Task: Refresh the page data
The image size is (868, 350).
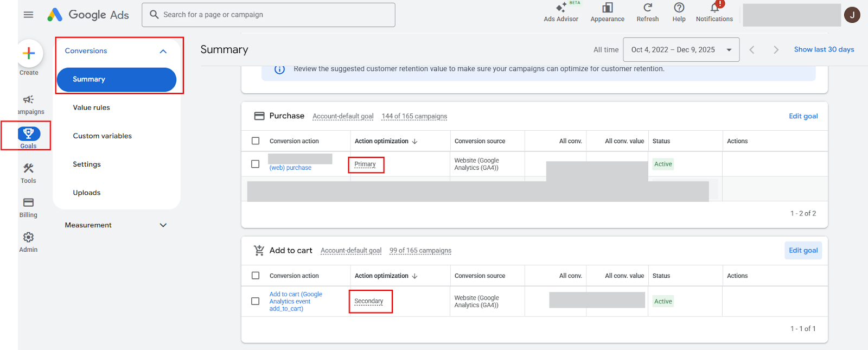Action: (x=648, y=12)
